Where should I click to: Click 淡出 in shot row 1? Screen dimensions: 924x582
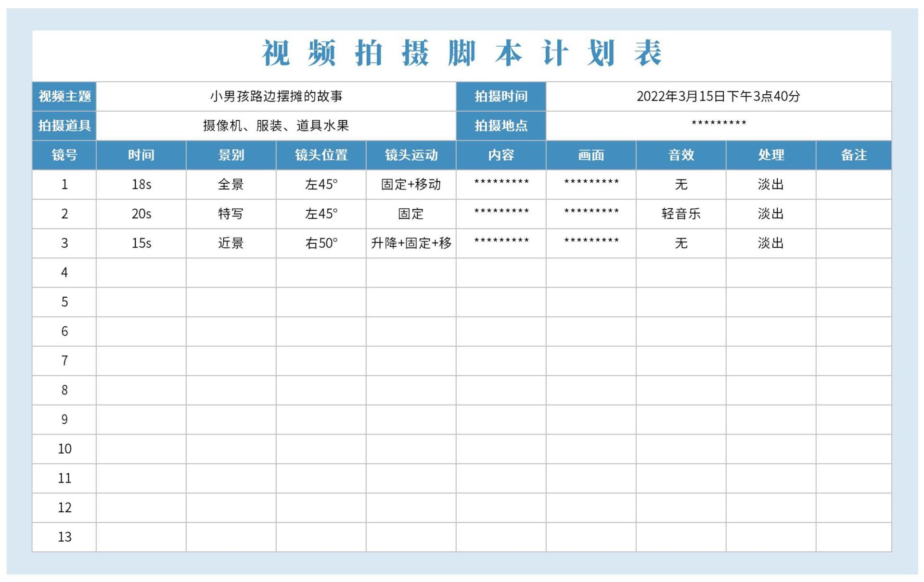coord(771,185)
